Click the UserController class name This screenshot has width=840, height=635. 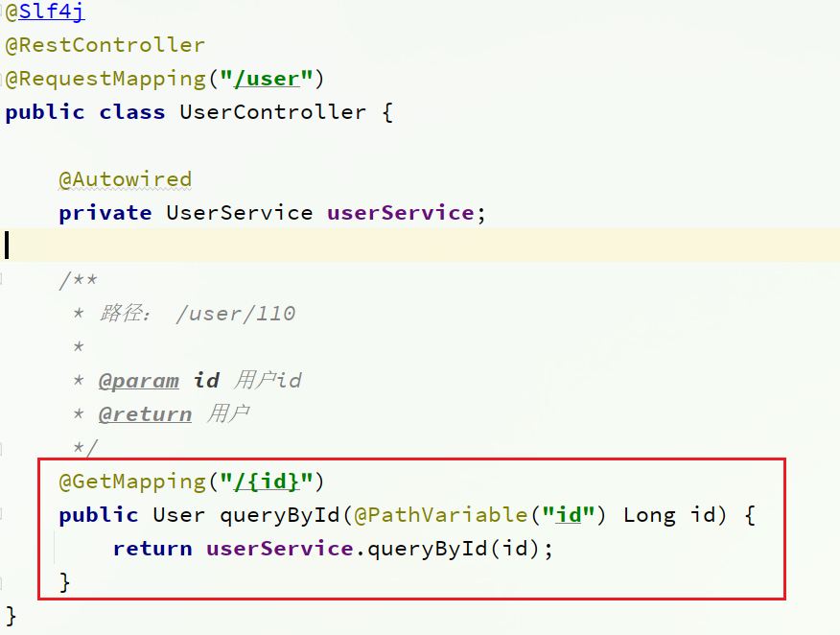(272, 112)
